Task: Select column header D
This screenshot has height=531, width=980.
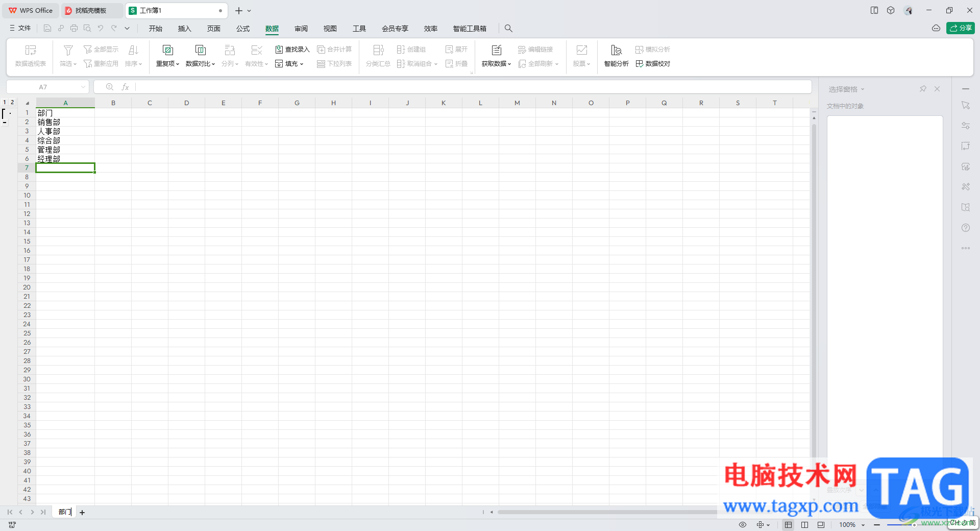Action: click(187, 103)
